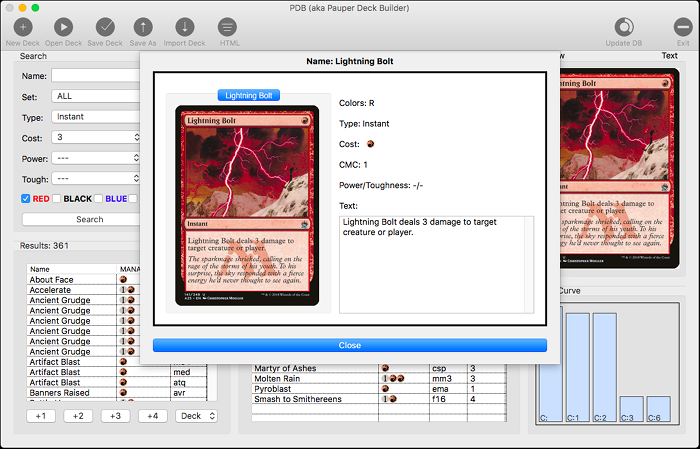Click the C:3 mana curve bar

[x=632, y=409]
